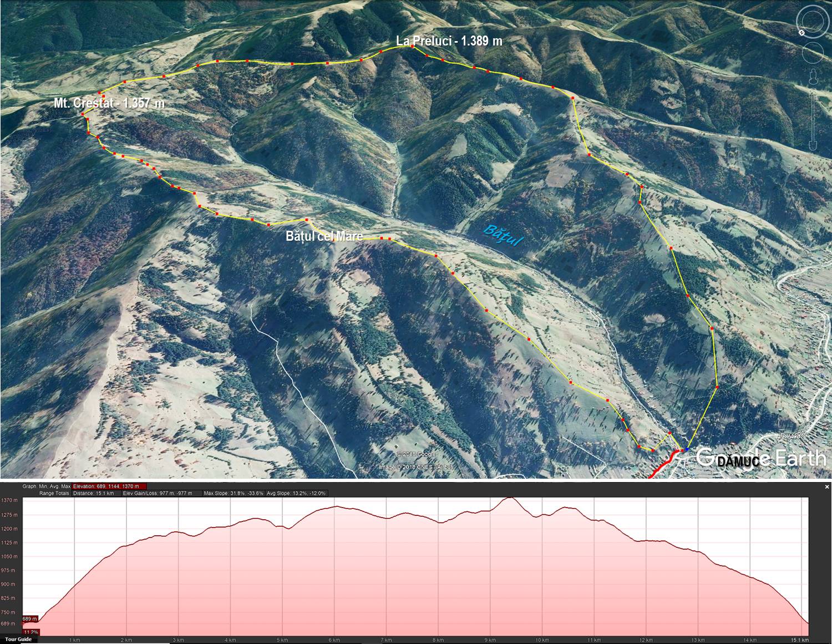Open the Tour Guide tab
Image resolution: width=832 pixels, height=644 pixels.
click(19, 639)
